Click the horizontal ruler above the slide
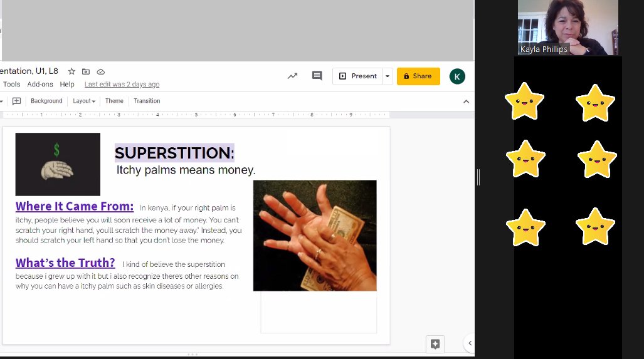This screenshot has width=644, height=359. tap(196, 115)
